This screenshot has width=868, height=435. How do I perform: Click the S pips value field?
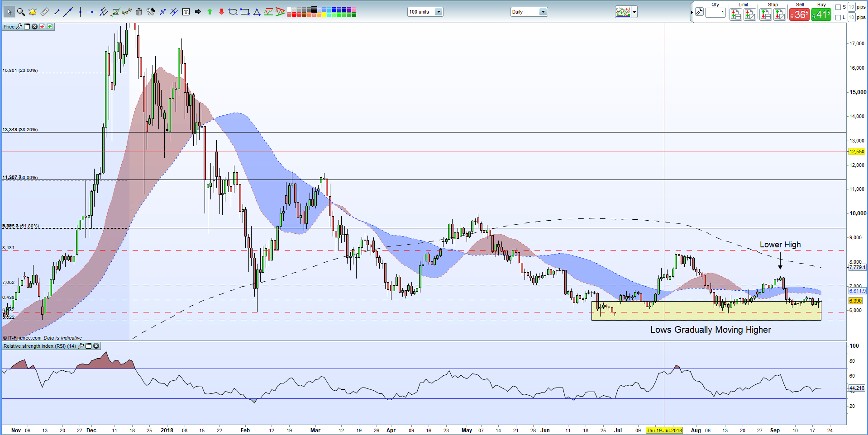point(851,7)
